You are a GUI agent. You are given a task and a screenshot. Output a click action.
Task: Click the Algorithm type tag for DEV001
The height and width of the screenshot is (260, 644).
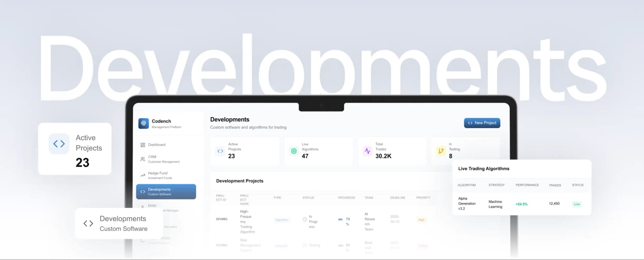coord(281,220)
